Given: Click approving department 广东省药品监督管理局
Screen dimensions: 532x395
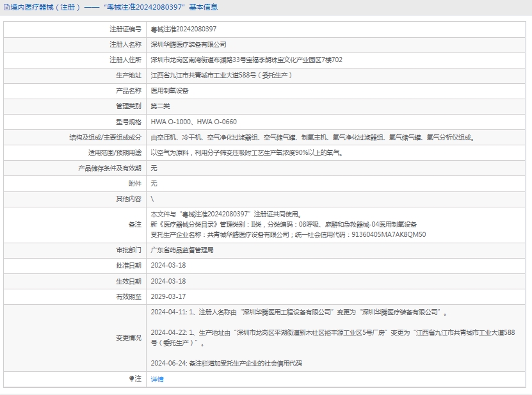Looking at the screenshot, I should [182, 250].
